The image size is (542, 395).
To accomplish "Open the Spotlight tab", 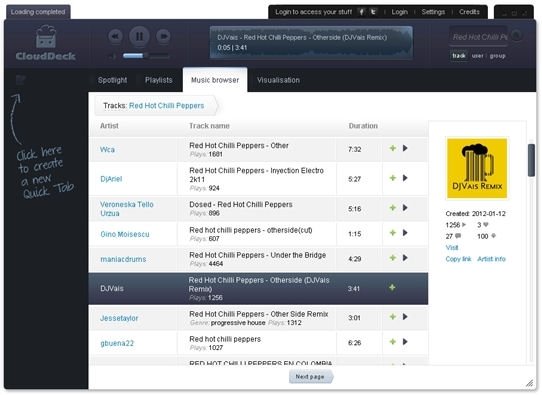I will click(112, 80).
